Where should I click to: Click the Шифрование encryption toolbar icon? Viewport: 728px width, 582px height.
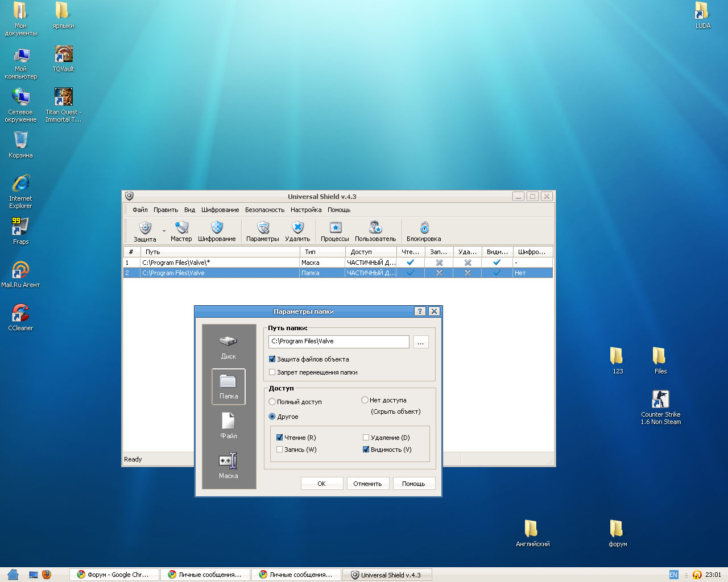tap(217, 231)
